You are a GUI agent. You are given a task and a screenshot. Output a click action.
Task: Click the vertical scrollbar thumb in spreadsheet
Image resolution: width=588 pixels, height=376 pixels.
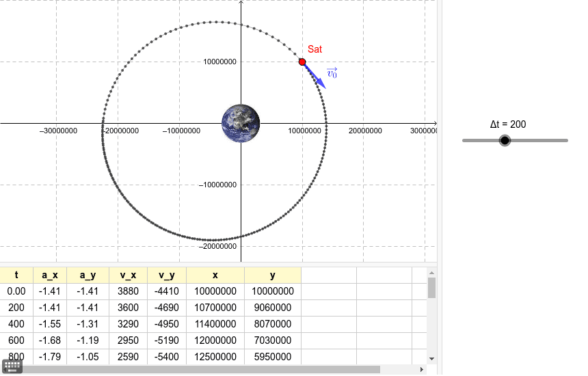[431, 288]
